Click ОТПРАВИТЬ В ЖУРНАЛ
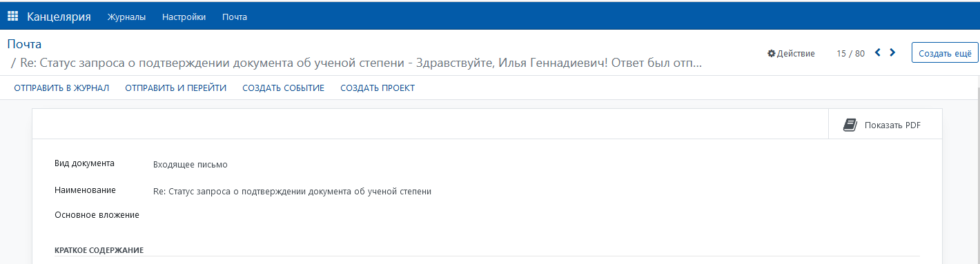The image size is (980, 264). 61,88
